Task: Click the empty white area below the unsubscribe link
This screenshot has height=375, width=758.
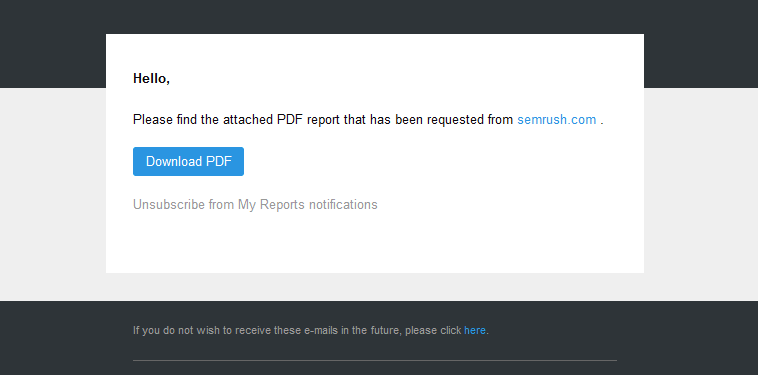Action: pyautogui.click(x=375, y=244)
